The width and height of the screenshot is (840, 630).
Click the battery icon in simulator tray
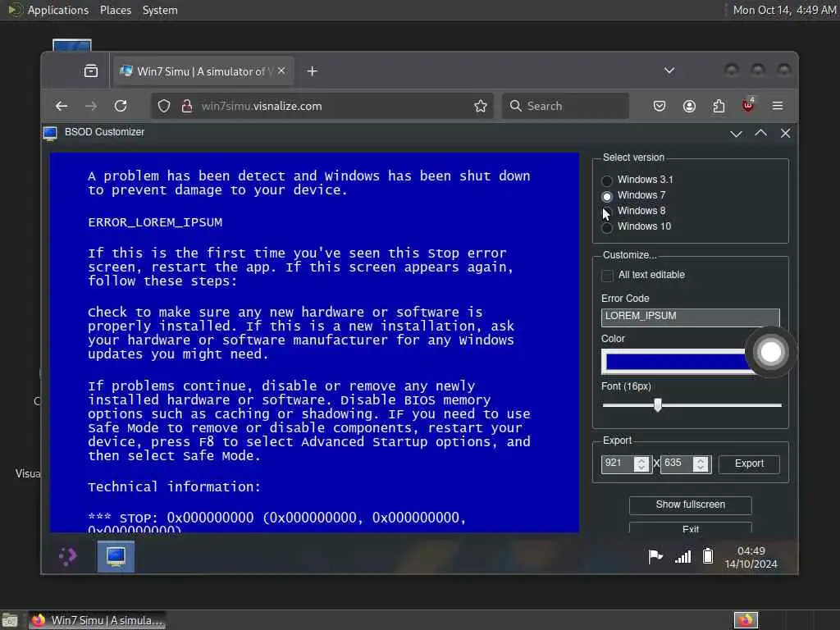pos(708,556)
